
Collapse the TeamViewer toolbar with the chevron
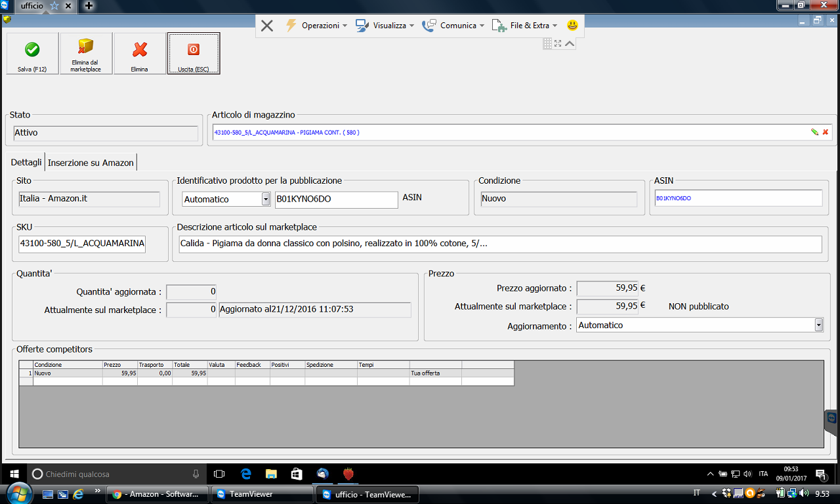click(x=570, y=43)
